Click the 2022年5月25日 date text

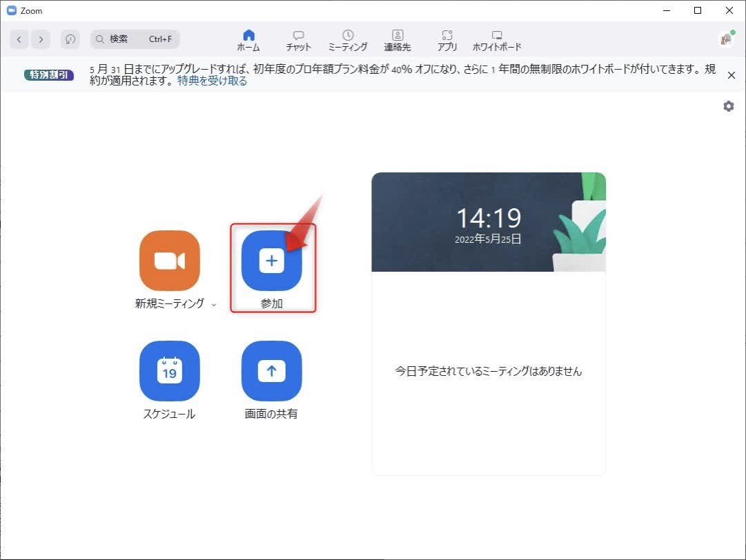tap(488, 239)
